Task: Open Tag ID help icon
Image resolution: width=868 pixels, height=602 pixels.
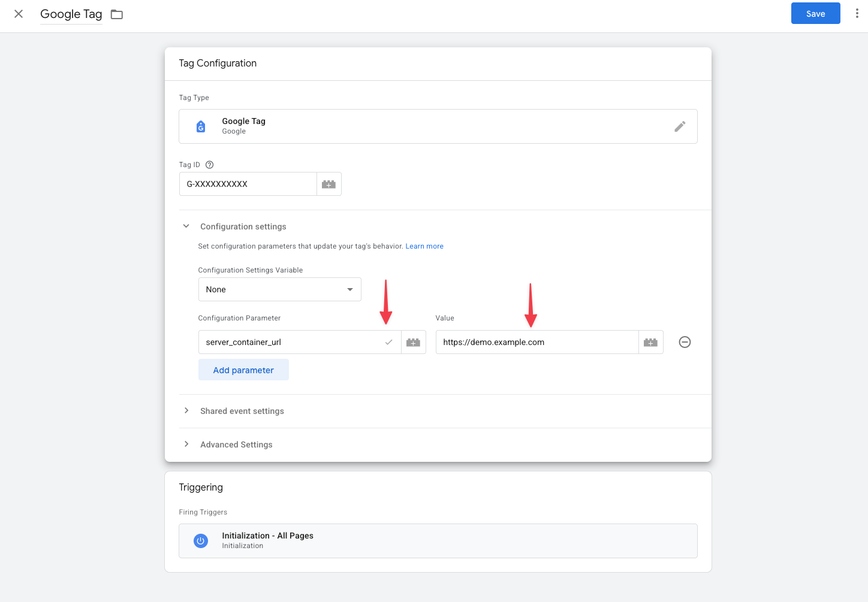Action: pos(209,165)
